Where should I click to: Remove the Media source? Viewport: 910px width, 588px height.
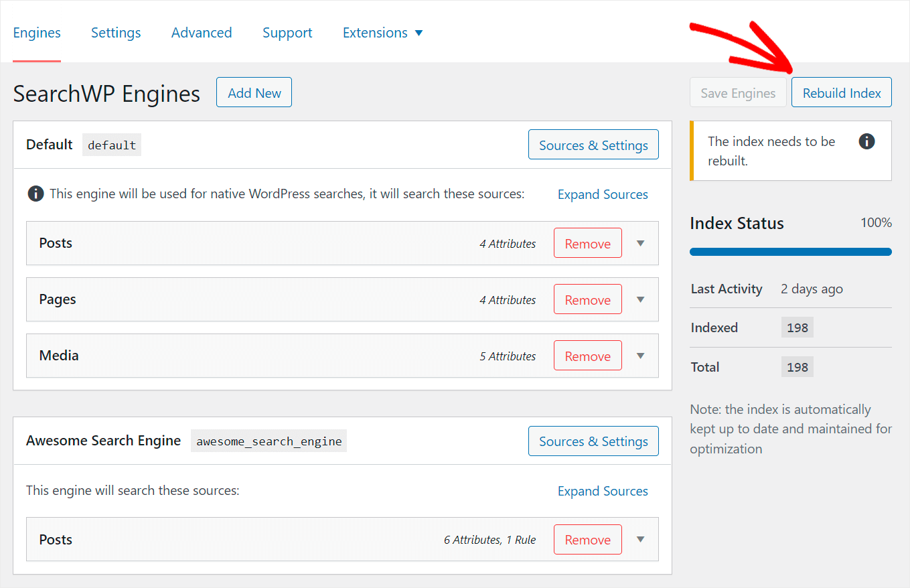587,356
